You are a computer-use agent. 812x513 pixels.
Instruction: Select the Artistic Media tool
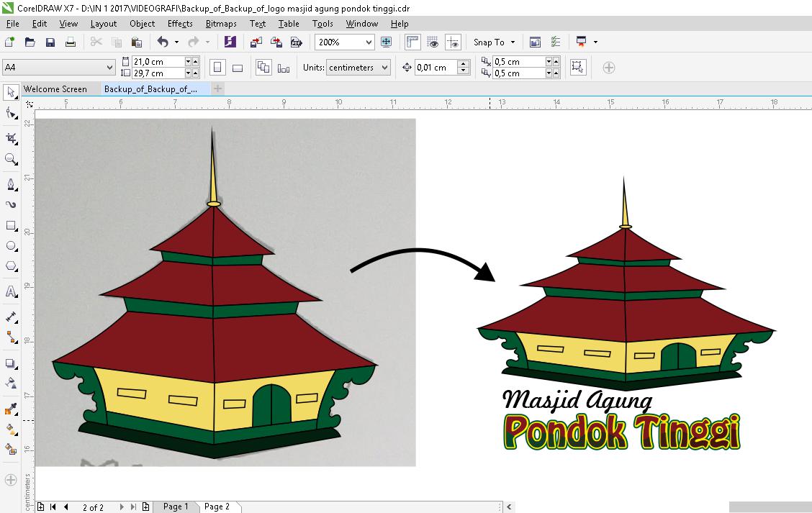(x=11, y=204)
